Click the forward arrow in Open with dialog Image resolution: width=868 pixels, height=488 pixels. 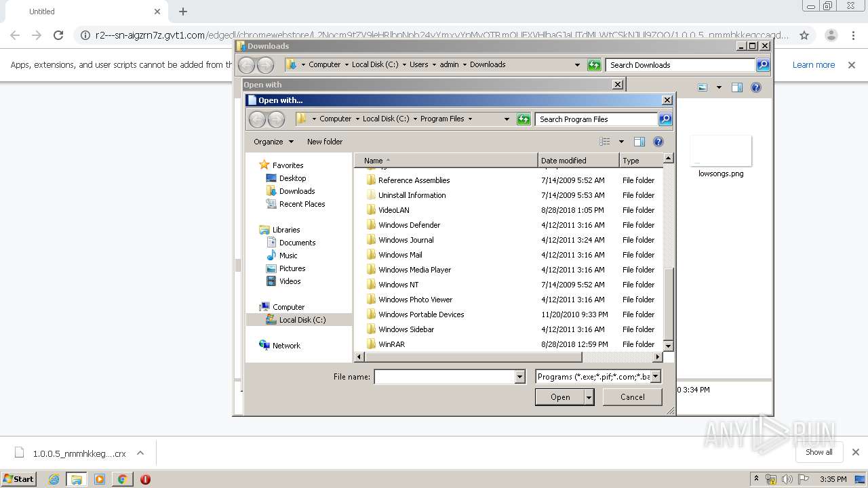pyautogui.click(x=276, y=119)
